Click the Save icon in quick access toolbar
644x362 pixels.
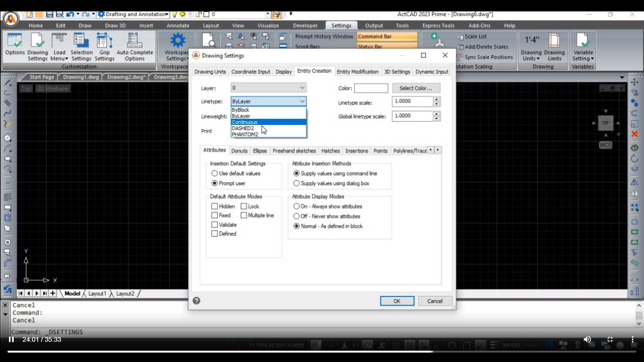coord(50,15)
